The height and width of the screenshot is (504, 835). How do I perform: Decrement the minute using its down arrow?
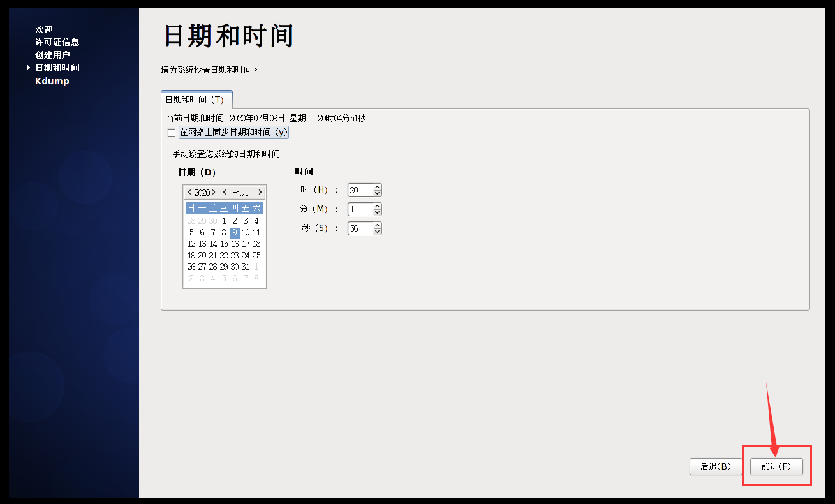point(376,211)
